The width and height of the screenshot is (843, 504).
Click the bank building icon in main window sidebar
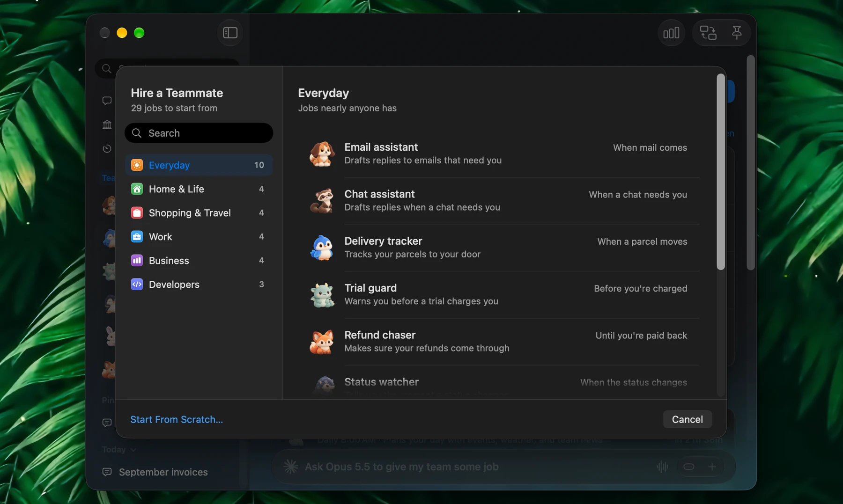pos(107,124)
